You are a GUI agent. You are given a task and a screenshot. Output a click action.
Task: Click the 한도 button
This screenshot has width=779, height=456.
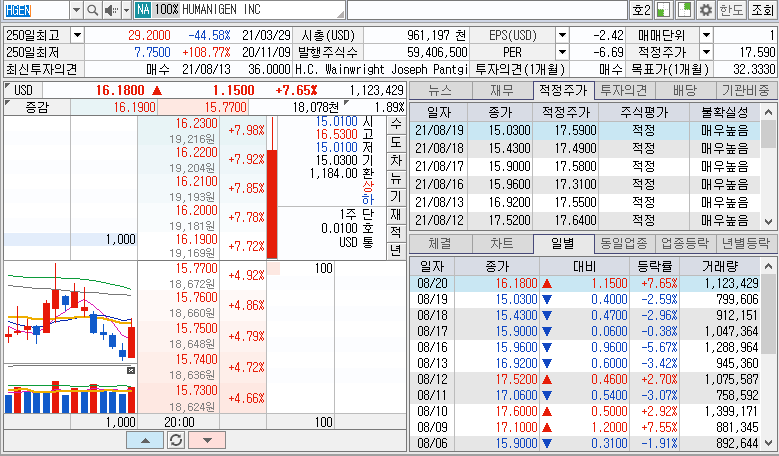(x=731, y=10)
